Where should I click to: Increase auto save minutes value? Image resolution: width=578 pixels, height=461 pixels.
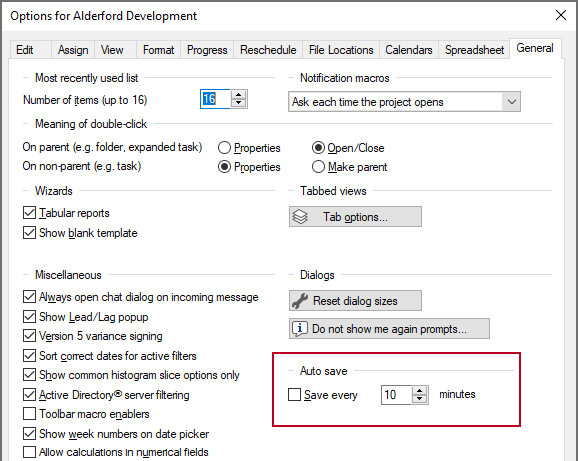[420, 391]
